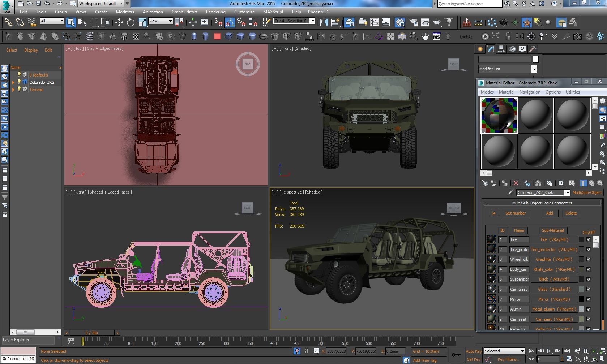Open the reference coordinate View dropdown
Image resolution: width=607 pixels, height=364 pixels.
pyautogui.click(x=161, y=21)
